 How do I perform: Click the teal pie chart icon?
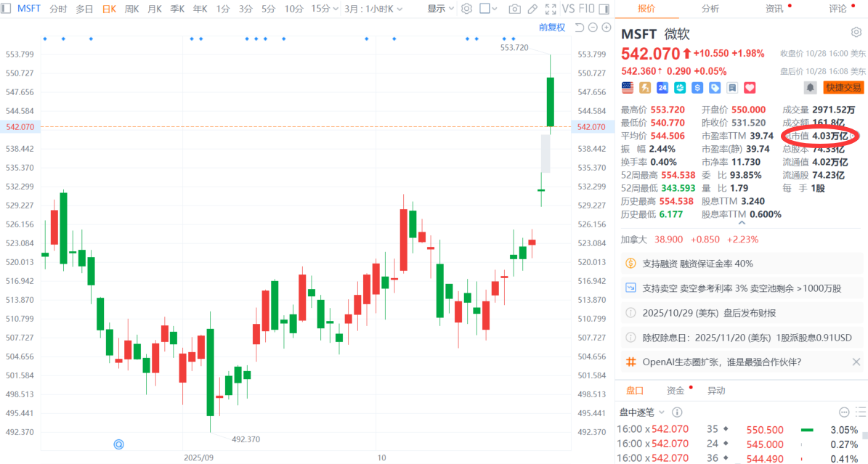tap(680, 87)
